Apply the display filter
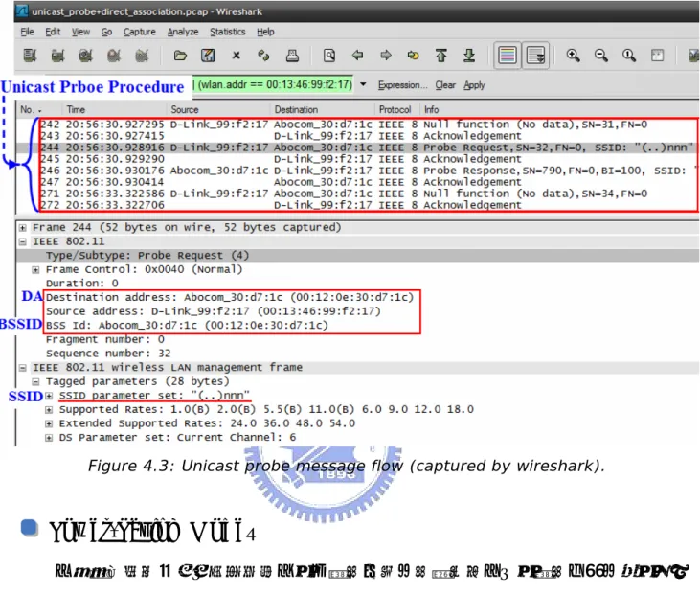This screenshot has height=593, width=700. pyautogui.click(x=474, y=85)
